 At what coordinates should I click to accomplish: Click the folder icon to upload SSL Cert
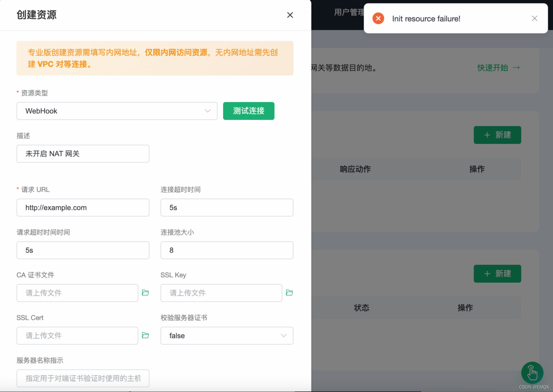coord(145,336)
